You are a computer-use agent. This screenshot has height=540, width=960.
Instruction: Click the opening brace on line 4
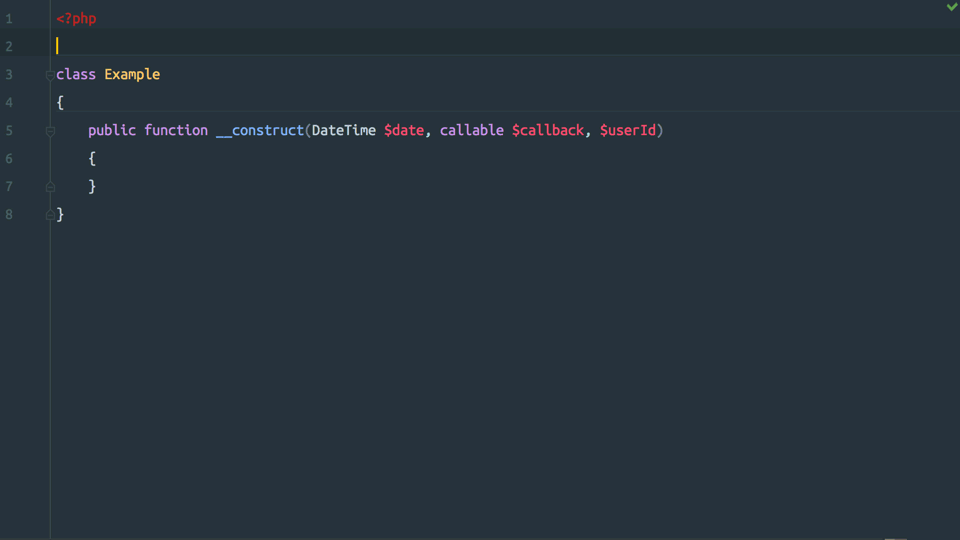[60, 102]
